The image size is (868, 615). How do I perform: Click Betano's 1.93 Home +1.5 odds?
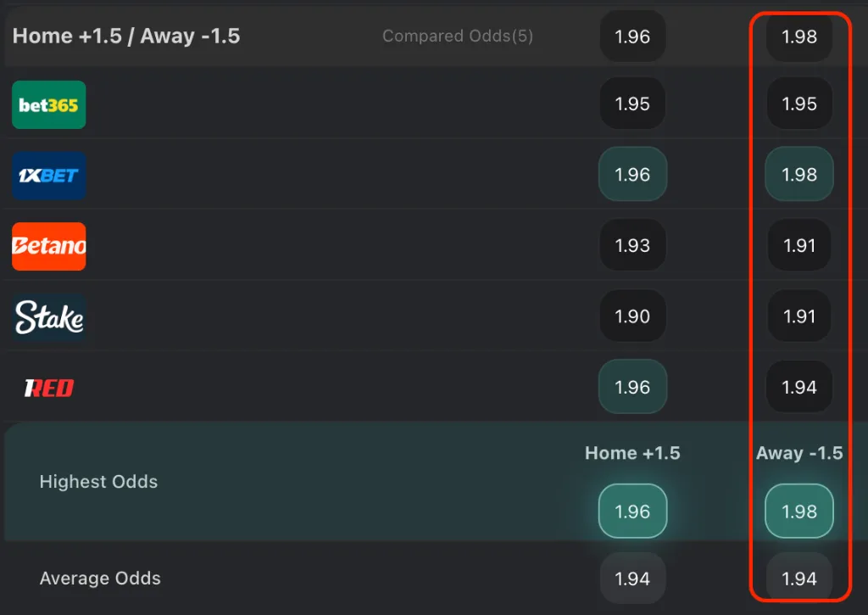tap(632, 245)
